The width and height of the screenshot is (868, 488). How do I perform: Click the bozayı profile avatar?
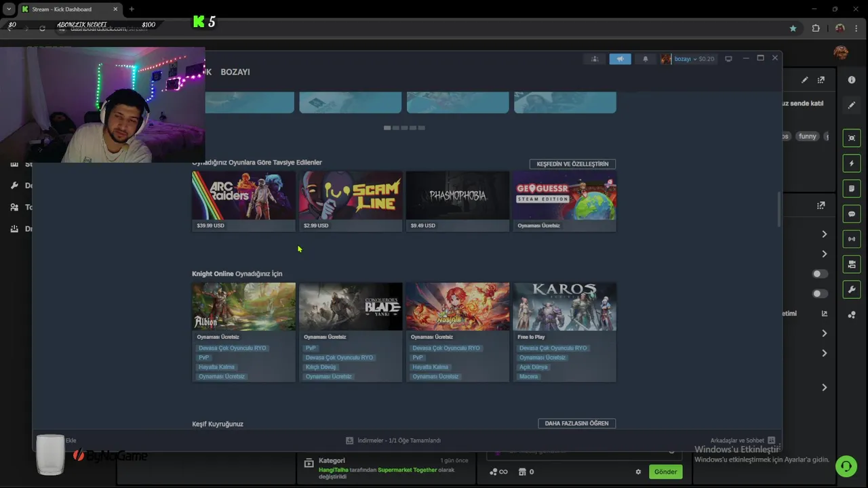point(666,59)
